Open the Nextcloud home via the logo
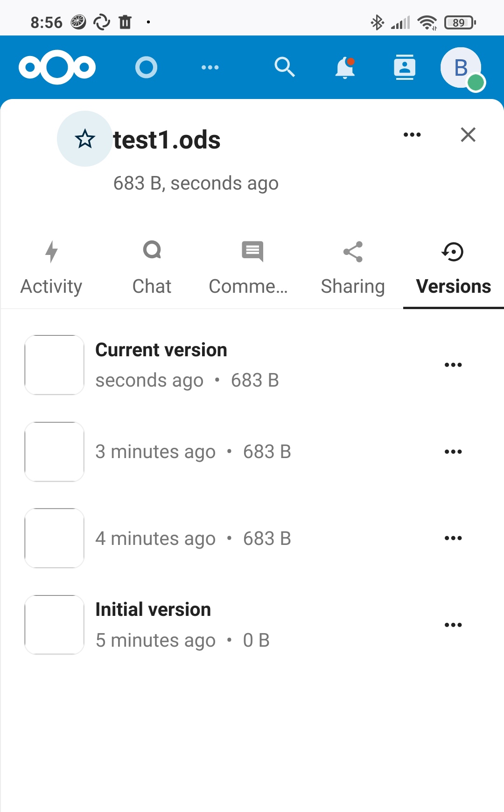The image size is (504, 812). [57, 67]
